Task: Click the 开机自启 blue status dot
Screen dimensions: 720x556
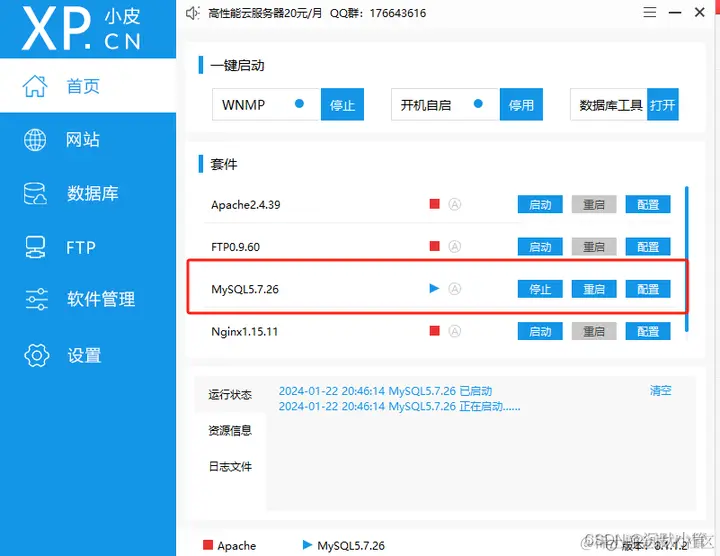Action: pos(478,104)
